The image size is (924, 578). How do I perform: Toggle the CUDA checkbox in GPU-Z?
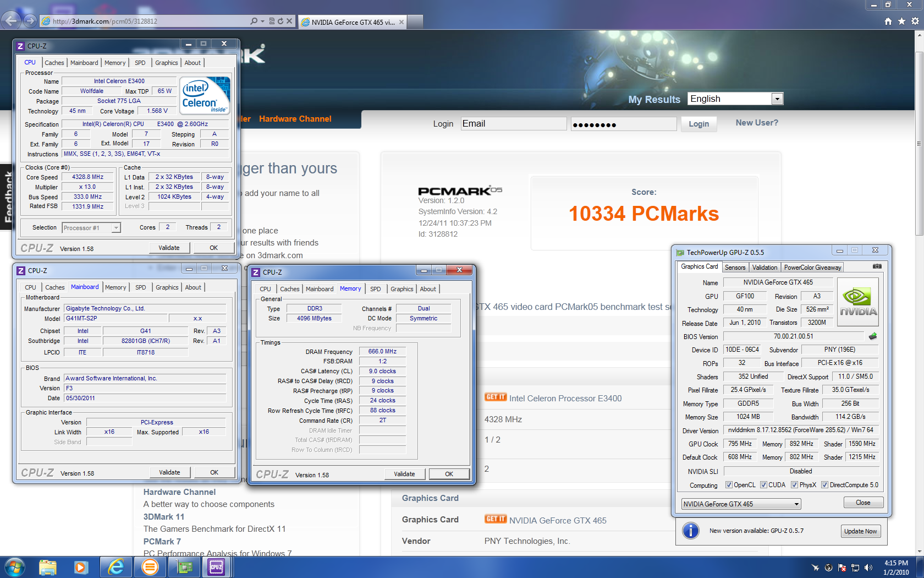point(763,485)
